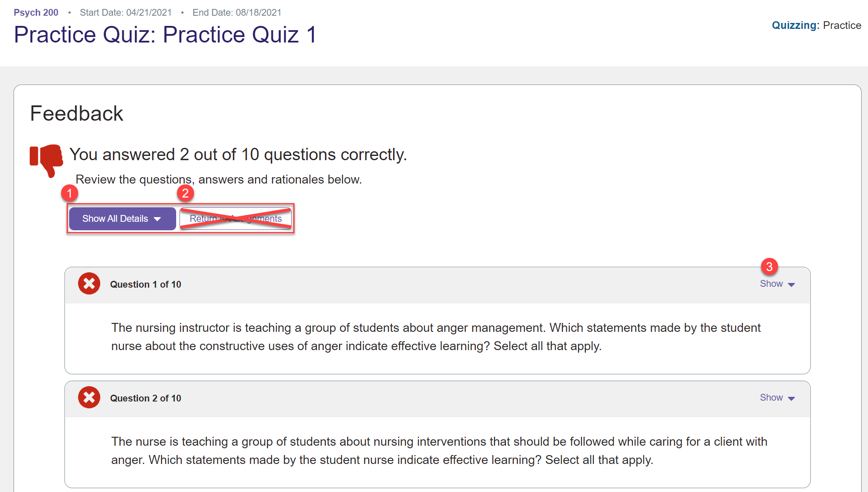Click the red thumbs-down feedback icon
The image size is (868, 492).
click(47, 159)
